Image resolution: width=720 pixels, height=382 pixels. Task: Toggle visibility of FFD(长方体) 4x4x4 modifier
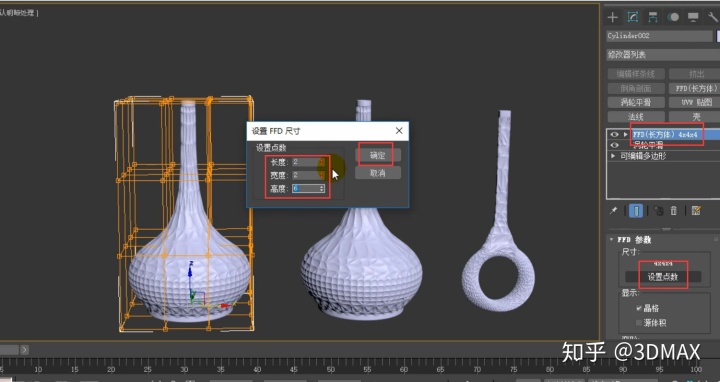click(614, 135)
